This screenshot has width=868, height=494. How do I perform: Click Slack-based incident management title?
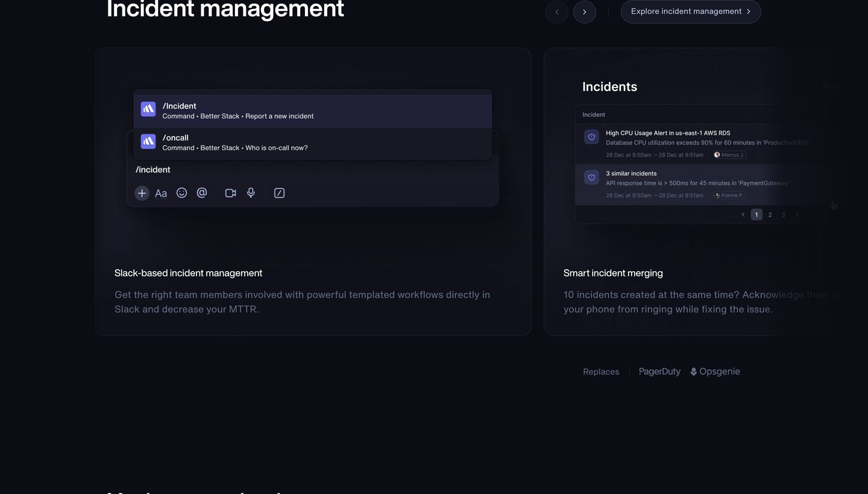(x=188, y=273)
